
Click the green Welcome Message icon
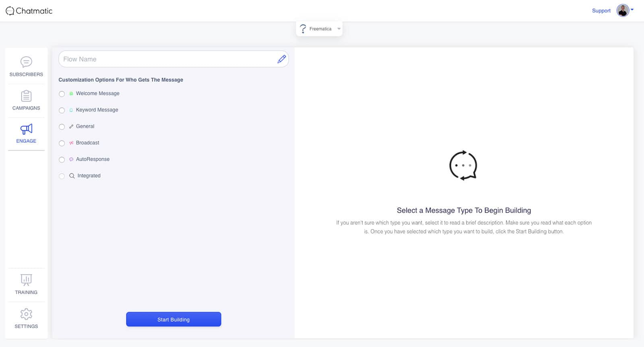(71, 93)
